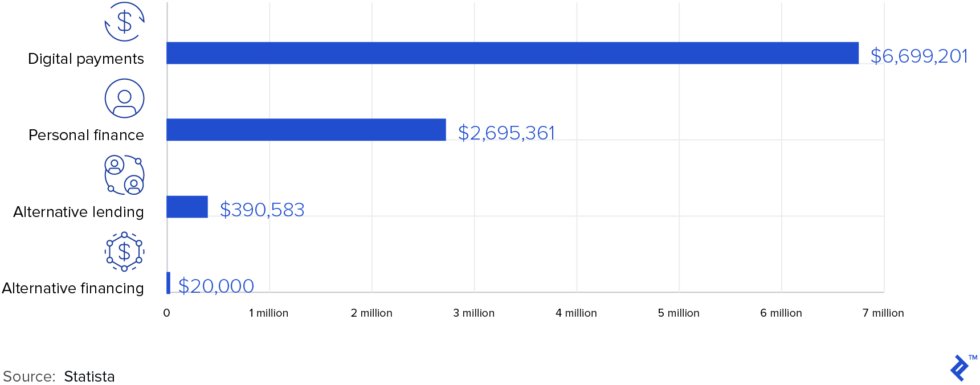Select the Alternative lending bar
Viewport: 980px width, 385px height.
pyautogui.click(x=187, y=207)
